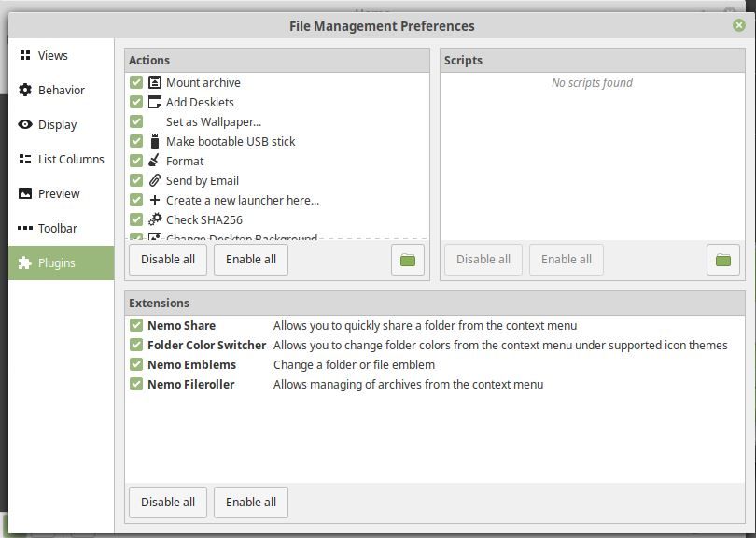The height and width of the screenshot is (538, 756).
Task: Open the Actions folder button
Action: [x=408, y=260]
